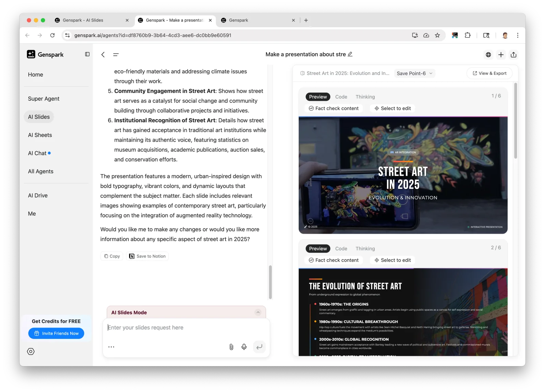Click the microphone voice input icon
The image size is (545, 392).
pyautogui.click(x=244, y=347)
